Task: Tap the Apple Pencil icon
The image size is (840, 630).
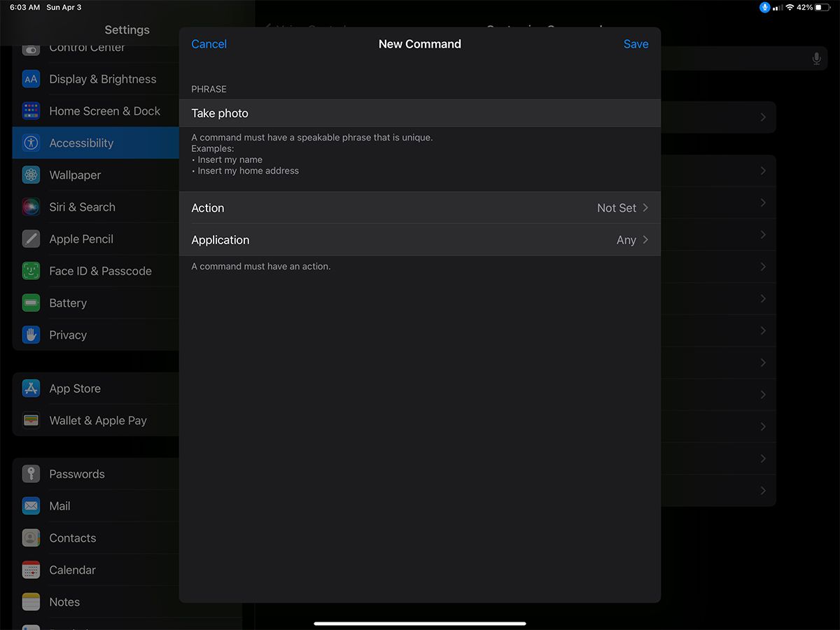Action: 31,239
